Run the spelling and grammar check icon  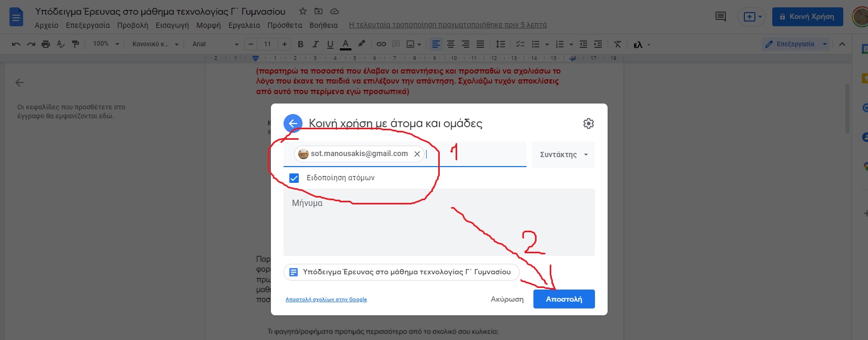pyautogui.click(x=60, y=44)
